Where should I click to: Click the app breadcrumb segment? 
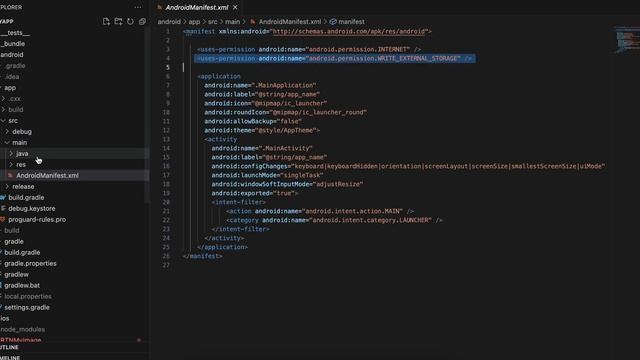tap(194, 22)
